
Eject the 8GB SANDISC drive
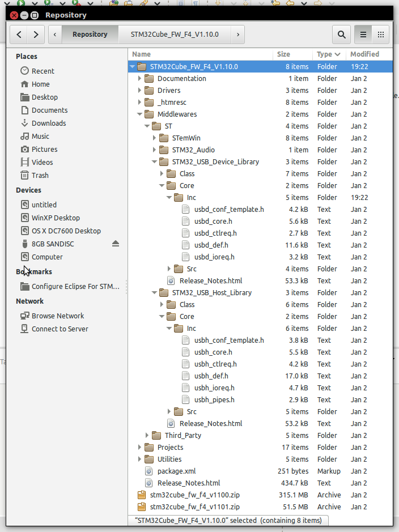pos(116,244)
